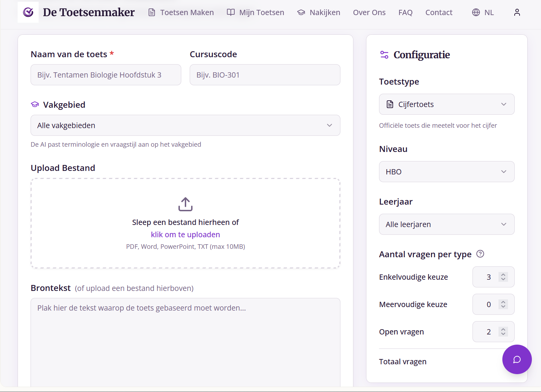
Task: Click the configuration sliders icon
Action: 384,55
